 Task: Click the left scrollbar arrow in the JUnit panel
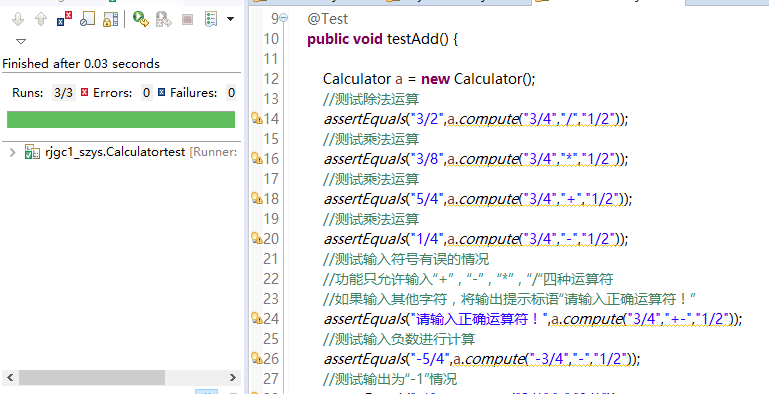click(x=10, y=377)
